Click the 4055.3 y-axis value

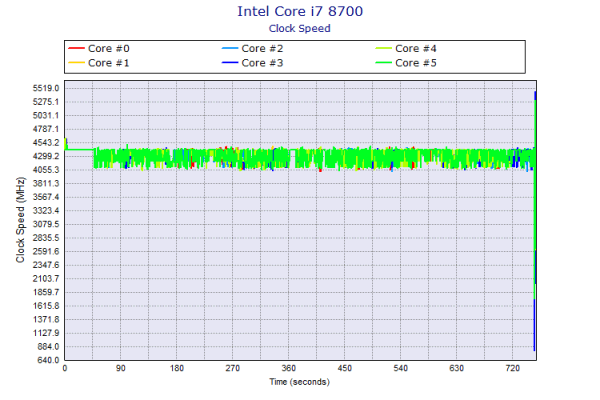46,170
